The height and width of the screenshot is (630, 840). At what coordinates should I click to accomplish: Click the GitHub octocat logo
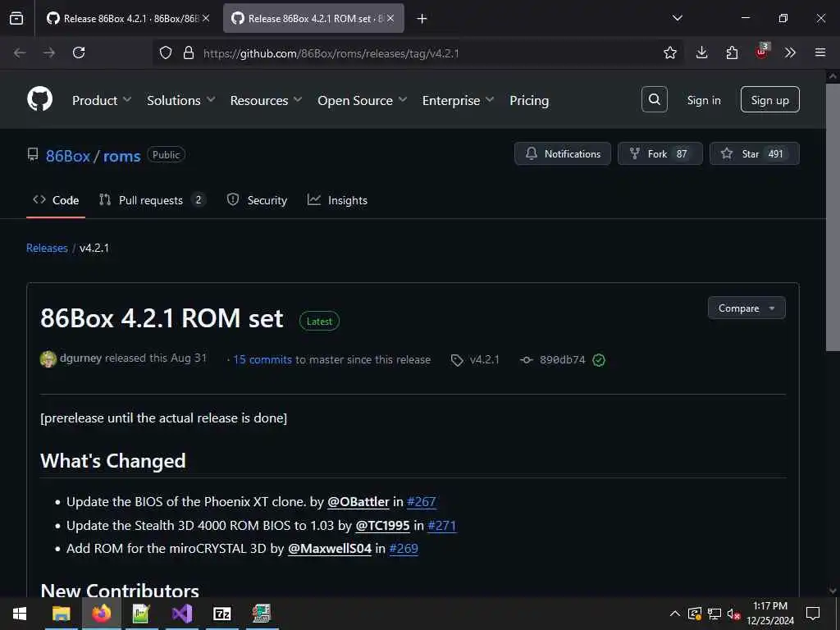click(40, 99)
